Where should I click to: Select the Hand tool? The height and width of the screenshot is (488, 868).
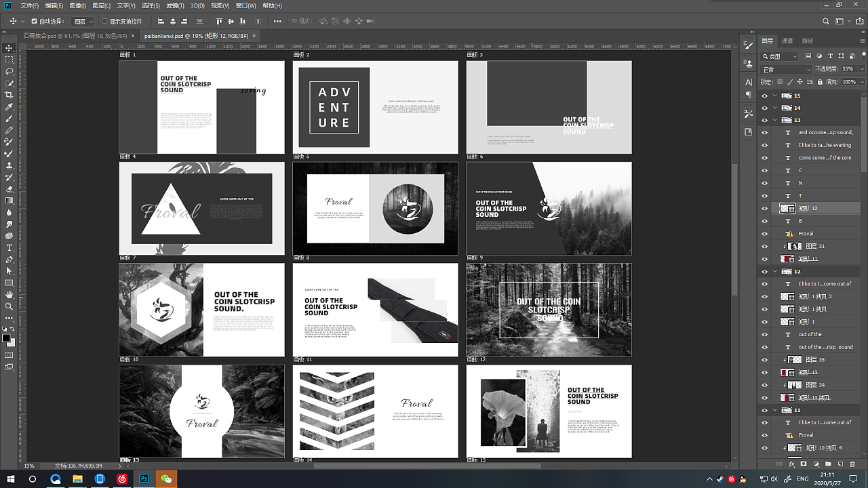(9, 295)
